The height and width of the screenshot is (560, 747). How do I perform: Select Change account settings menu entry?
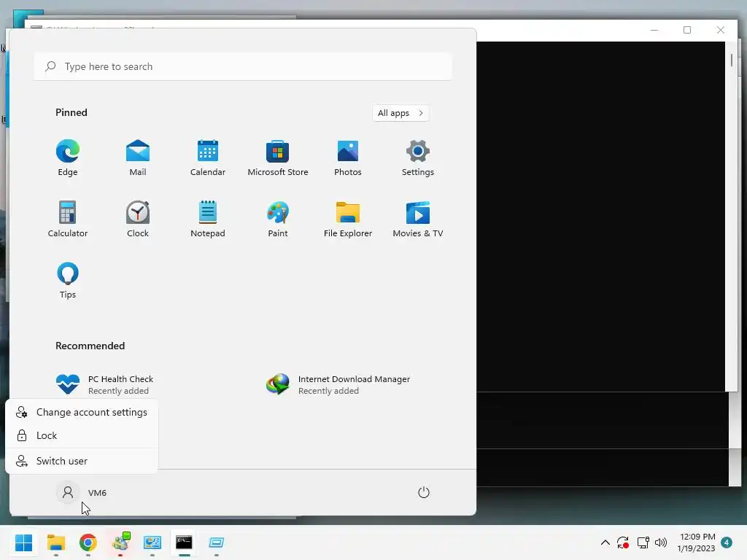[x=82, y=413]
